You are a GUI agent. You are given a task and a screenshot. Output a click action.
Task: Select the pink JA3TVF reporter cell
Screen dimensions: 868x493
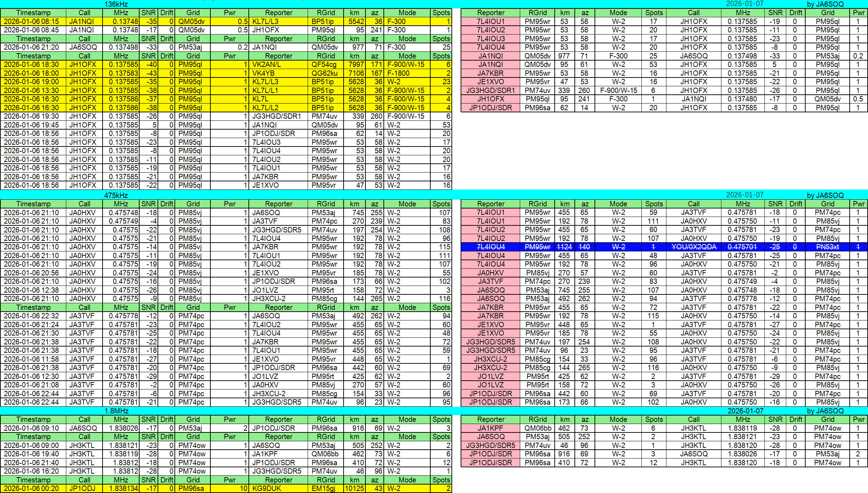click(490, 281)
